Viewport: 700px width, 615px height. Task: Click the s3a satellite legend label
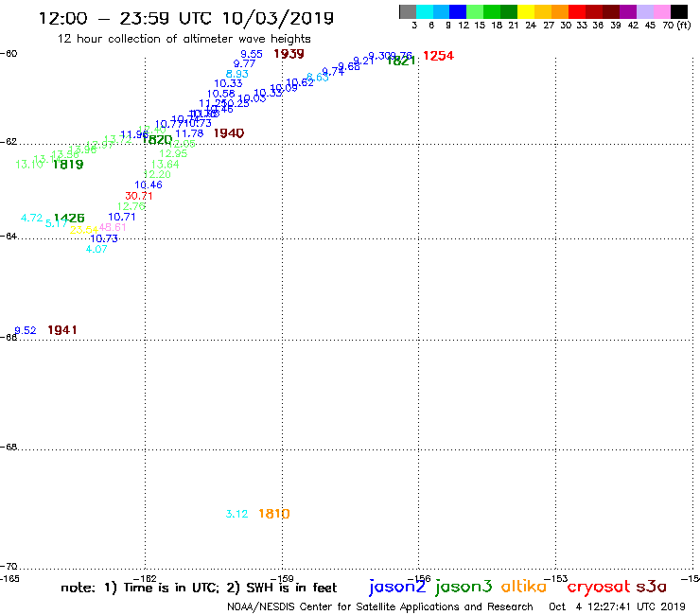(x=652, y=587)
